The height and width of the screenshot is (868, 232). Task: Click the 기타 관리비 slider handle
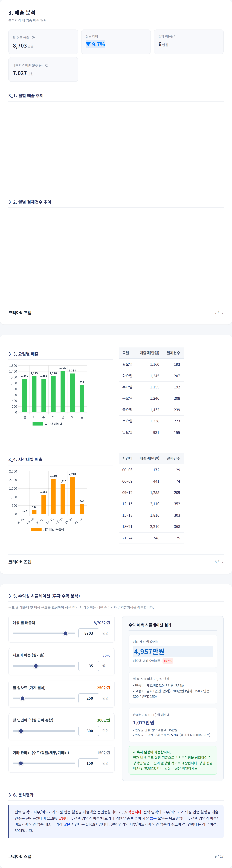coord(21,763)
